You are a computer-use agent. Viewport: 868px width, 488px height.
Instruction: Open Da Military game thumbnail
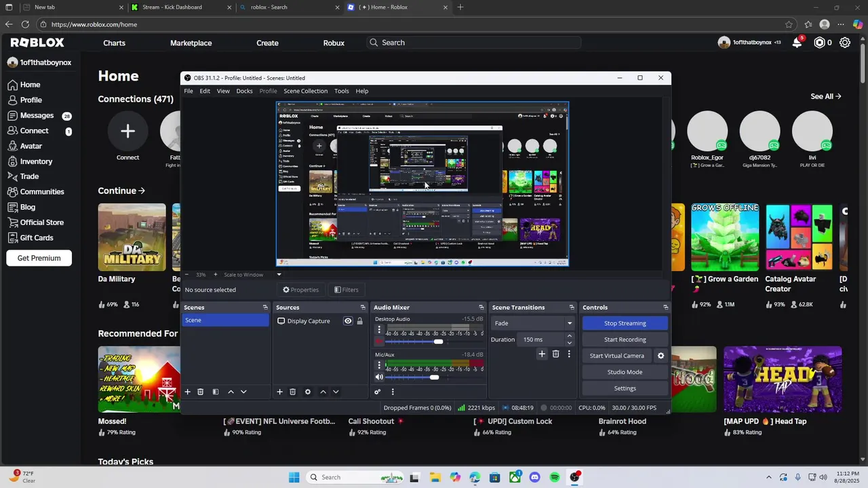pos(132,237)
